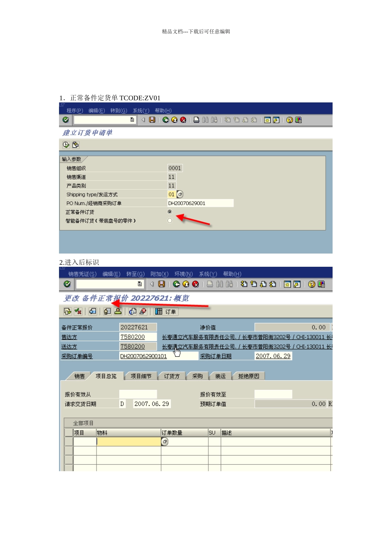Click the Last Page icon in 更改 备件正常报价 window

point(273,284)
